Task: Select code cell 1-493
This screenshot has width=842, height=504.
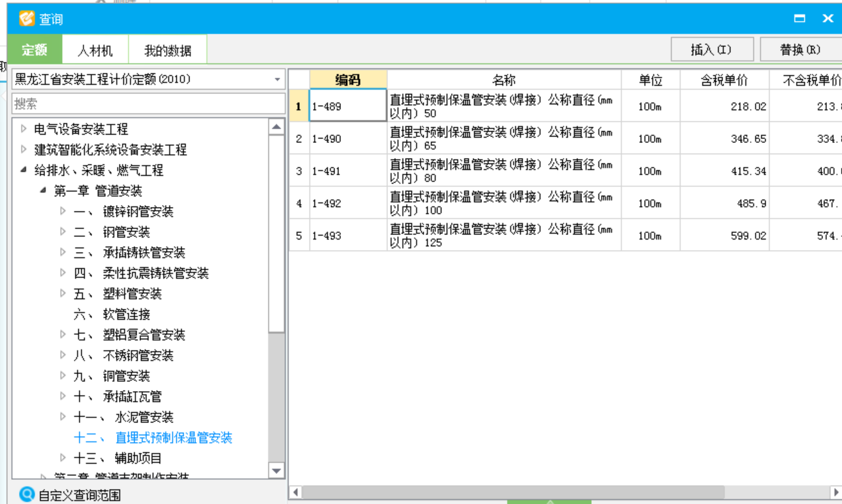Action: coord(348,236)
